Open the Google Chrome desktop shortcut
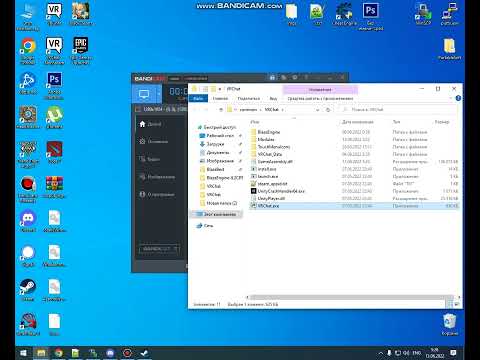 [28, 50]
